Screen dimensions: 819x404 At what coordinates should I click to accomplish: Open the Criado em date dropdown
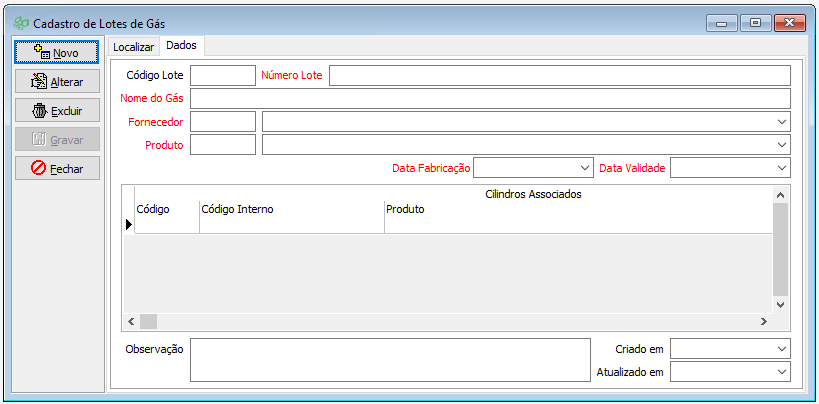click(x=781, y=348)
